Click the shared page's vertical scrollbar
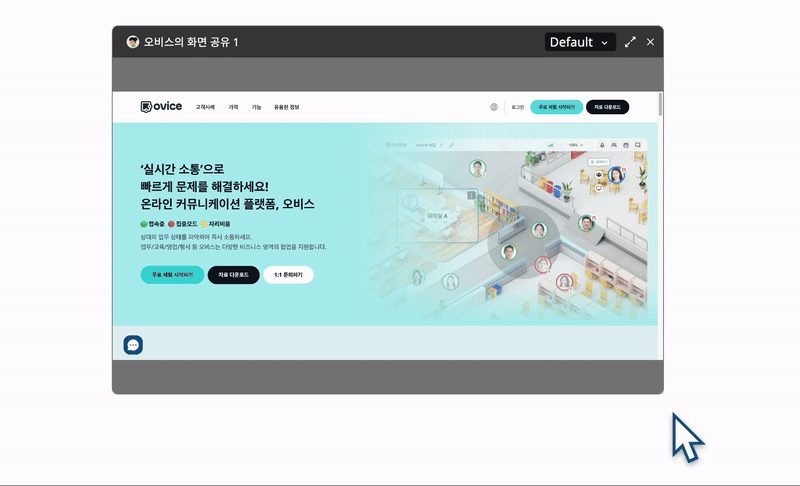800x486 pixels. pos(660,104)
